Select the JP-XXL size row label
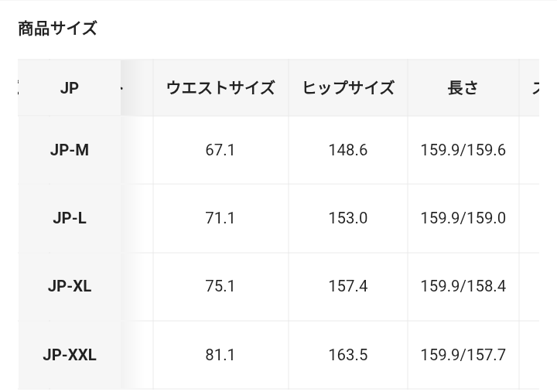557x392 pixels. click(70, 355)
